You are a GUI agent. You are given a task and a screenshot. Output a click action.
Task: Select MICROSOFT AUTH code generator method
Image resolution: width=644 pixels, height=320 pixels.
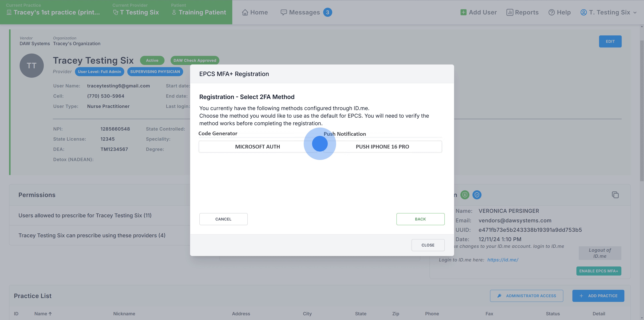pos(257,147)
